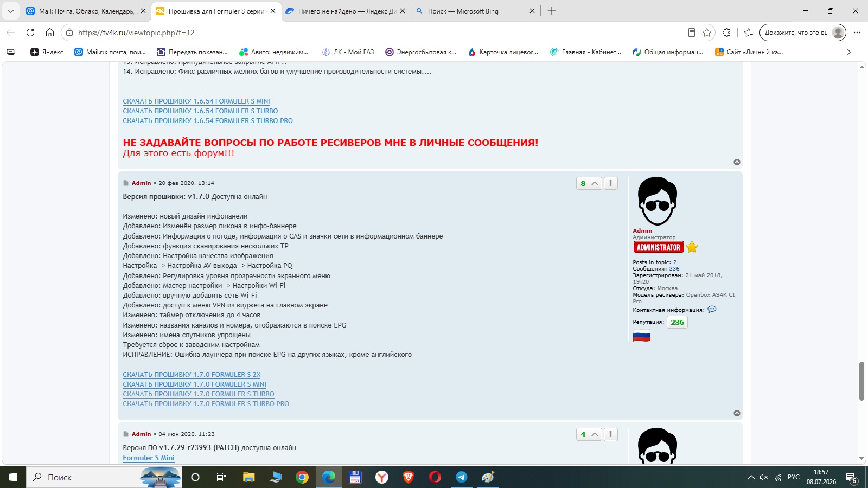Open Opera browser from the taskbar
Image resolution: width=868 pixels, height=488 pixels.
(x=435, y=477)
